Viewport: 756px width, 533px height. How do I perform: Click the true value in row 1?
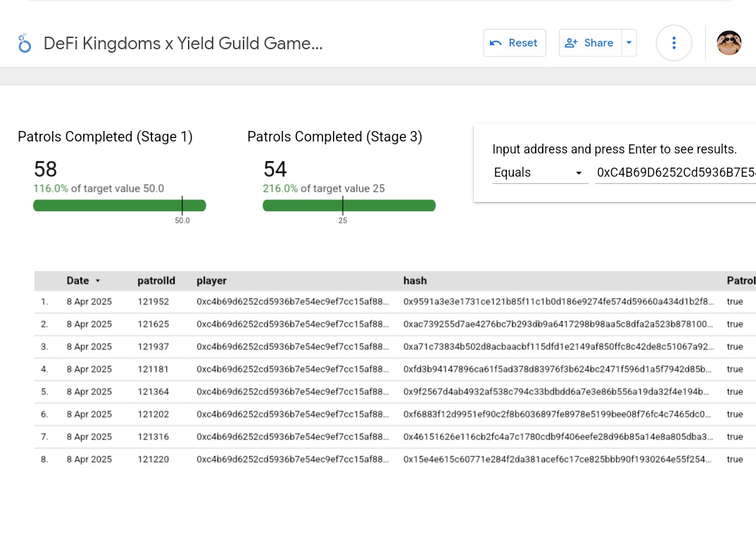tap(735, 301)
